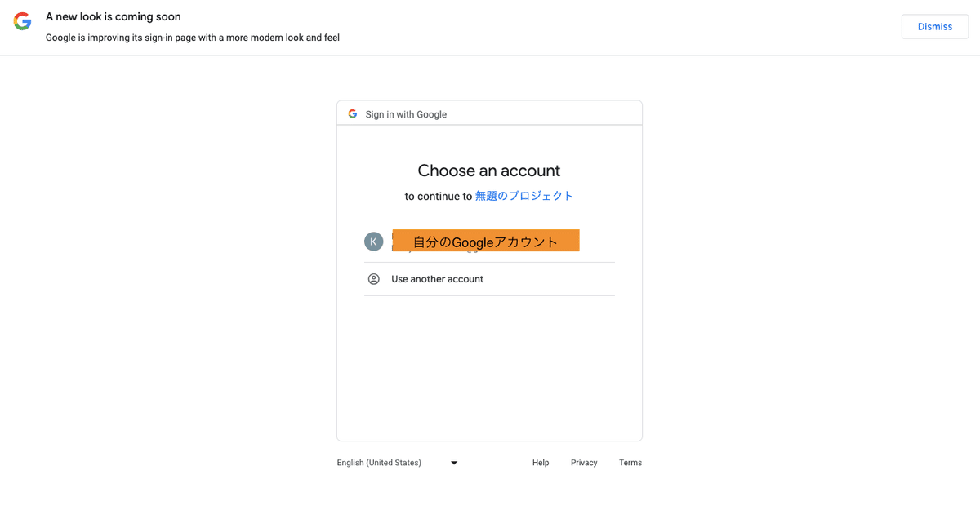
Task: Choose Use another account
Action: [x=489, y=279]
